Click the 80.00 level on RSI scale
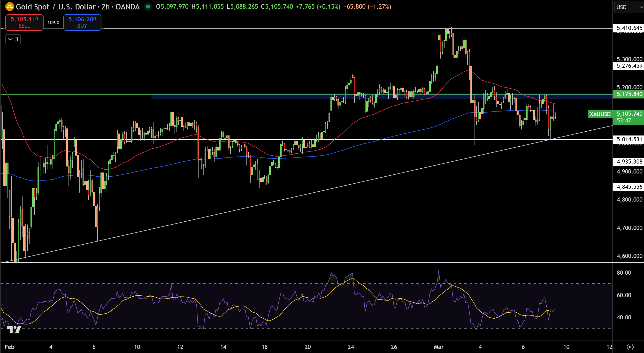The width and height of the screenshot is (644, 353). [x=623, y=273]
